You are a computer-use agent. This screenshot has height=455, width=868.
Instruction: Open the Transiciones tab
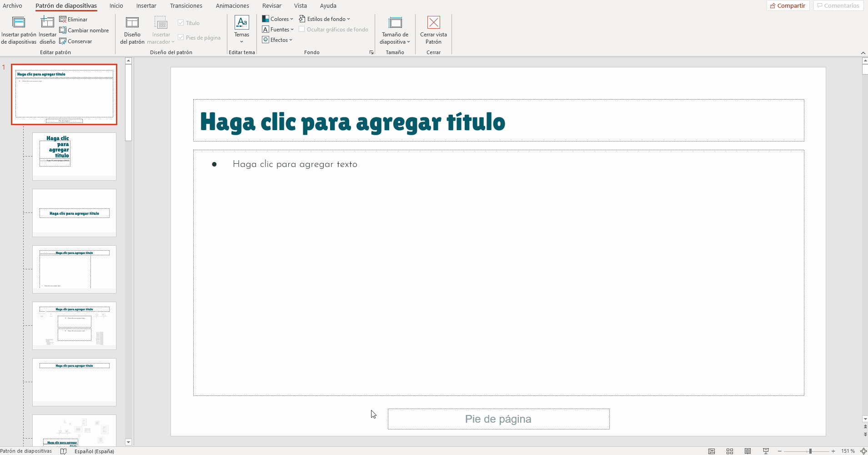click(x=186, y=5)
